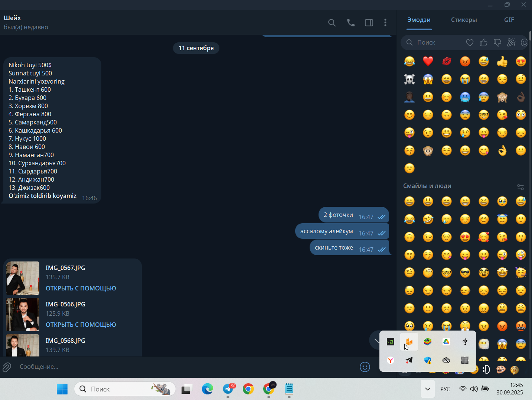Click the 11 сентября date badge
The height and width of the screenshot is (400, 532).
[x=196, y=48]
